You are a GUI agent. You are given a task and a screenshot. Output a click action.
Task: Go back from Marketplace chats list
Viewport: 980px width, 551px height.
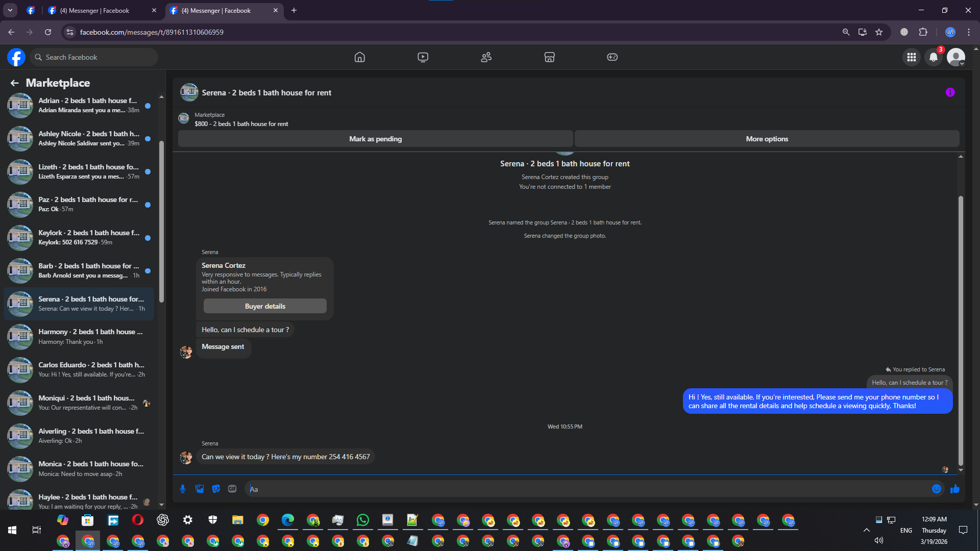tap(14, 83)
